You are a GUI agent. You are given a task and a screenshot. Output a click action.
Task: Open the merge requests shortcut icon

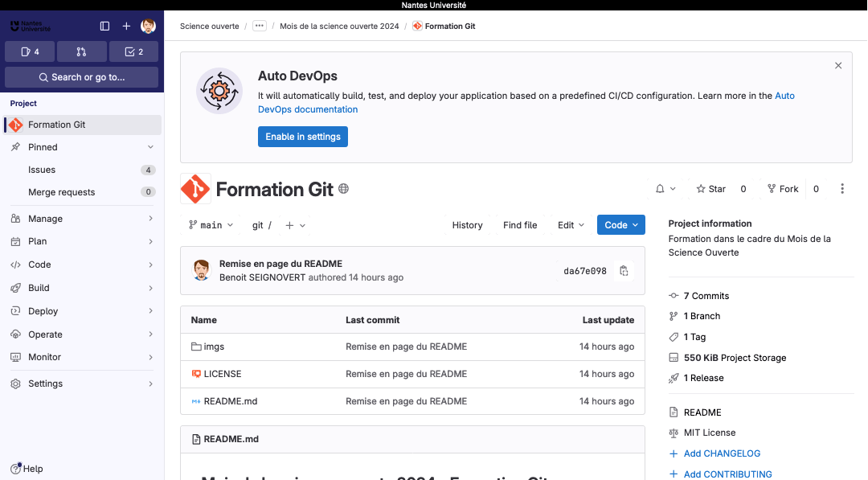click(x=81, y=51)
